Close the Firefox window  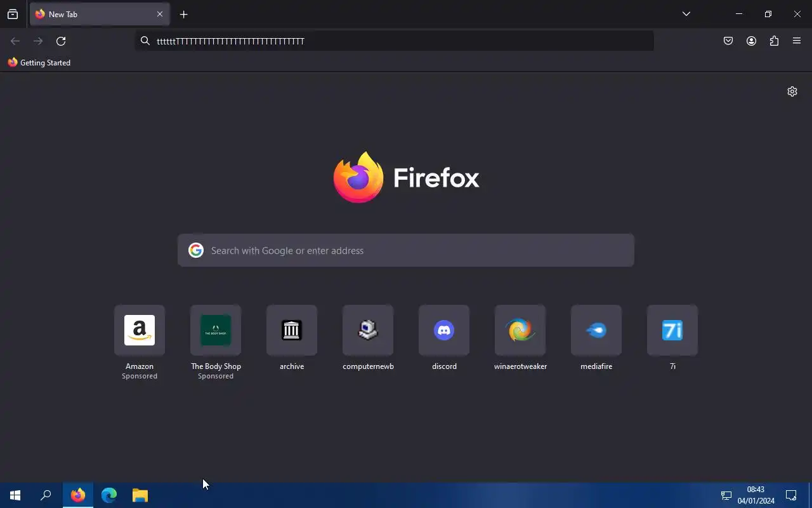(x=797, y=14)
